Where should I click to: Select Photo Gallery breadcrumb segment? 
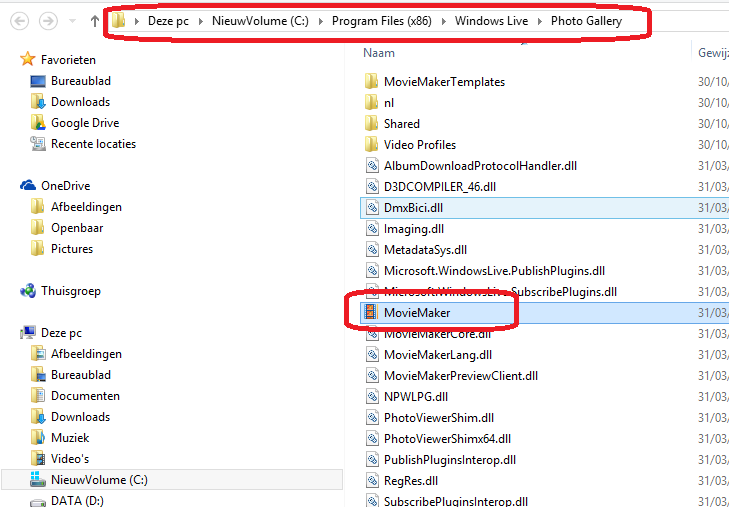(x=586, y=21)
